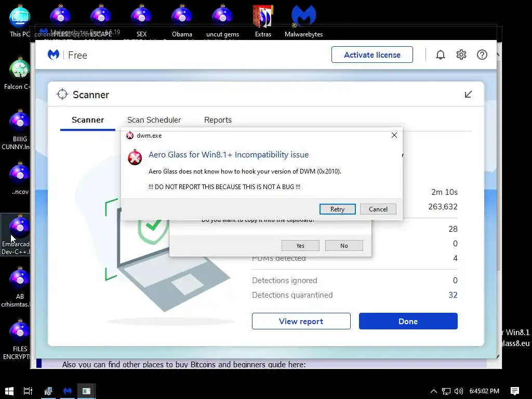Viewport: 532px width, 399px height.
Task: Open the Reports tab
Action: point(218,120)
